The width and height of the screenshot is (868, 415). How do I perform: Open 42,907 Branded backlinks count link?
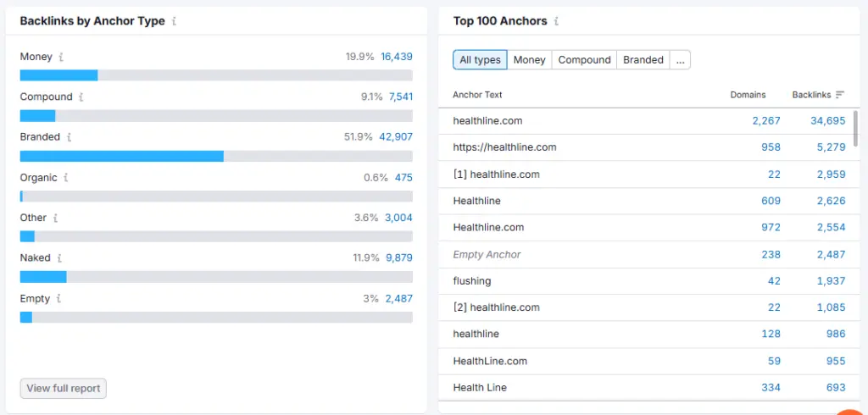[x=397, y=137]
